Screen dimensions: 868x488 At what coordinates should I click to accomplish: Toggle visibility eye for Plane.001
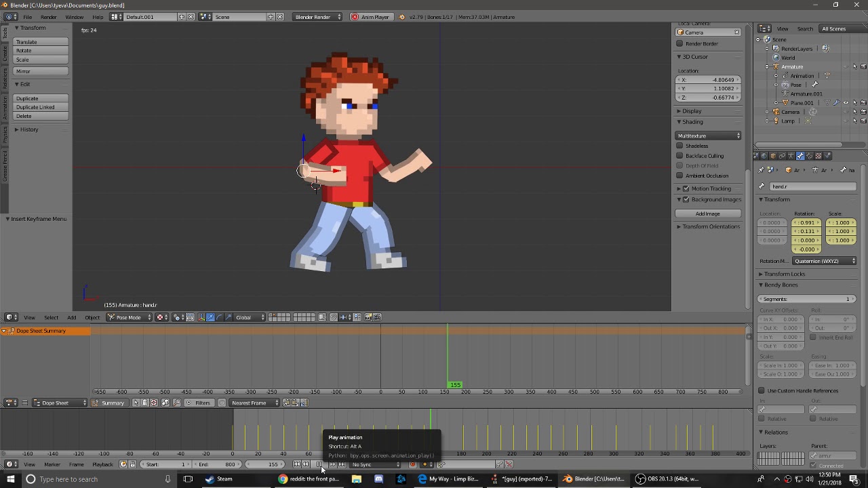tap(846, 103)
